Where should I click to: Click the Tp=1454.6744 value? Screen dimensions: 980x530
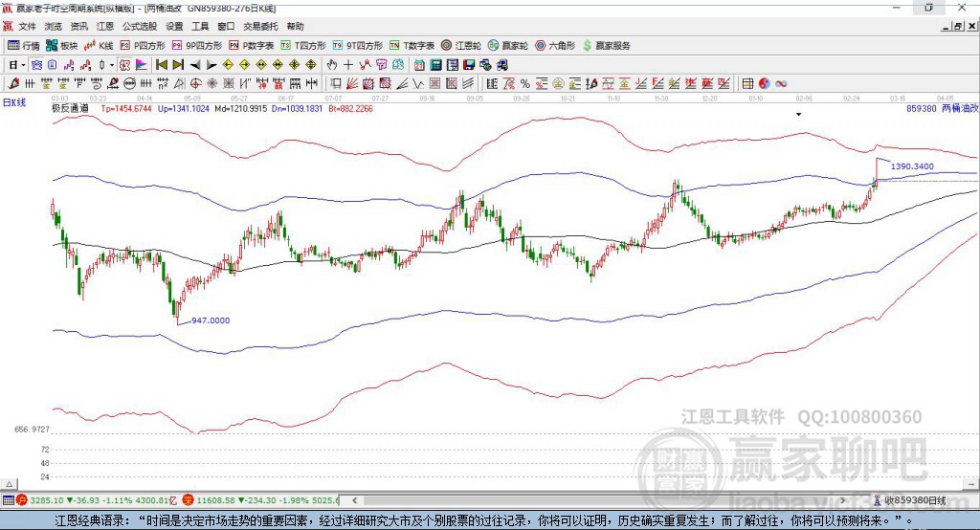tap(126, 108)
